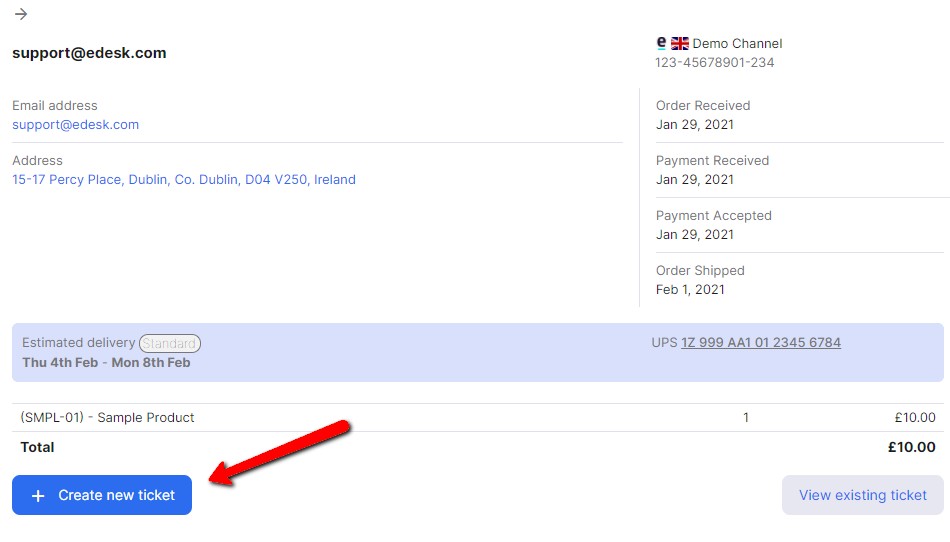Click the right arrow icon at top
The height and width of the screenshot is (542, 950).
21,14
